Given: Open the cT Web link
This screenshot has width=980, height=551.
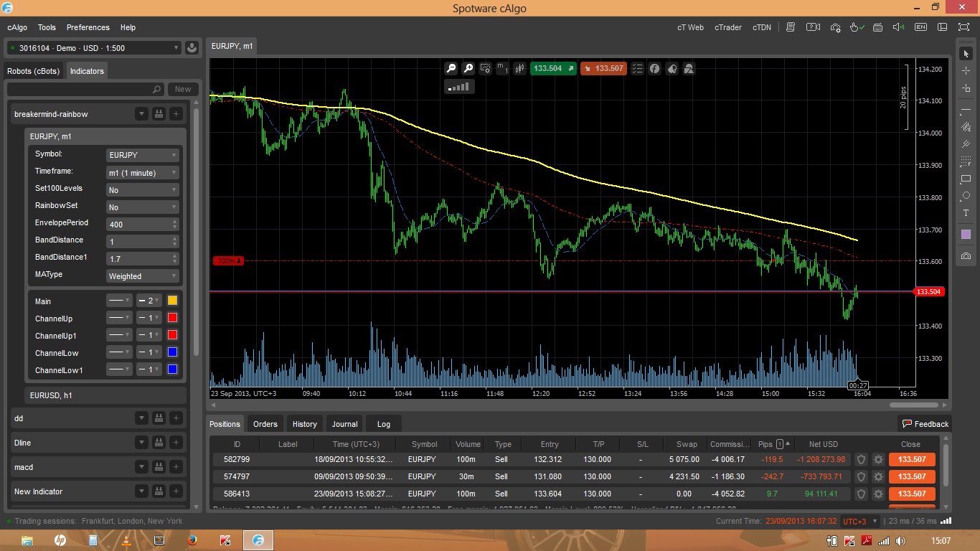Looking at the screenshot, I should 691,27.
